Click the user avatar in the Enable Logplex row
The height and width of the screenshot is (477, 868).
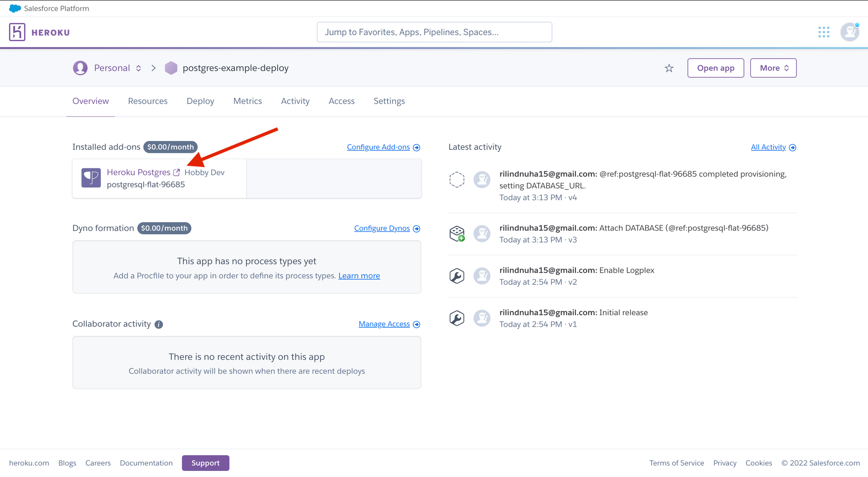tap(482, 276)
